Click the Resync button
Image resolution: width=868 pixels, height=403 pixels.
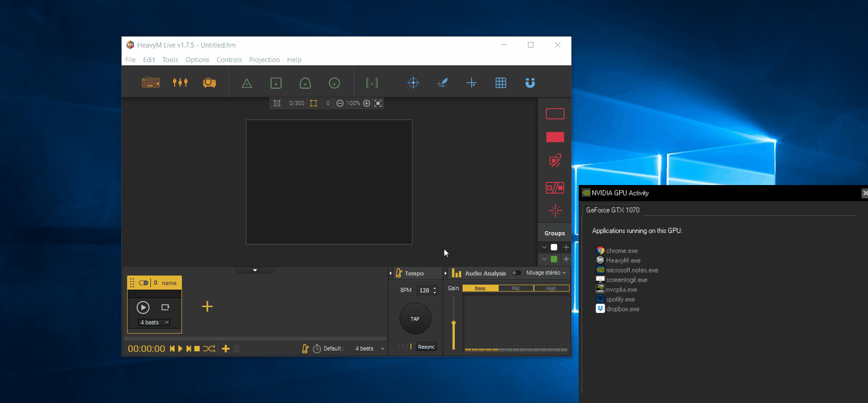(426, 347)
